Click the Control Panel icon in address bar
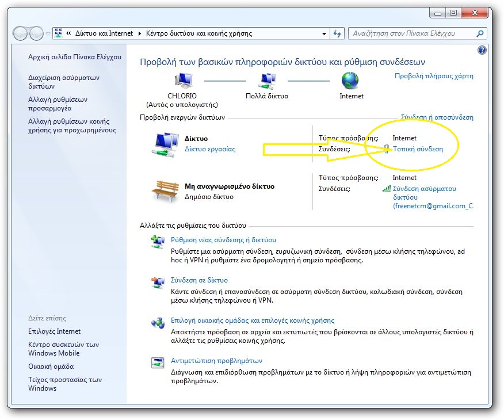Image resolution: width=504 pixels, height=420 pixels. [x=58, y=33]
